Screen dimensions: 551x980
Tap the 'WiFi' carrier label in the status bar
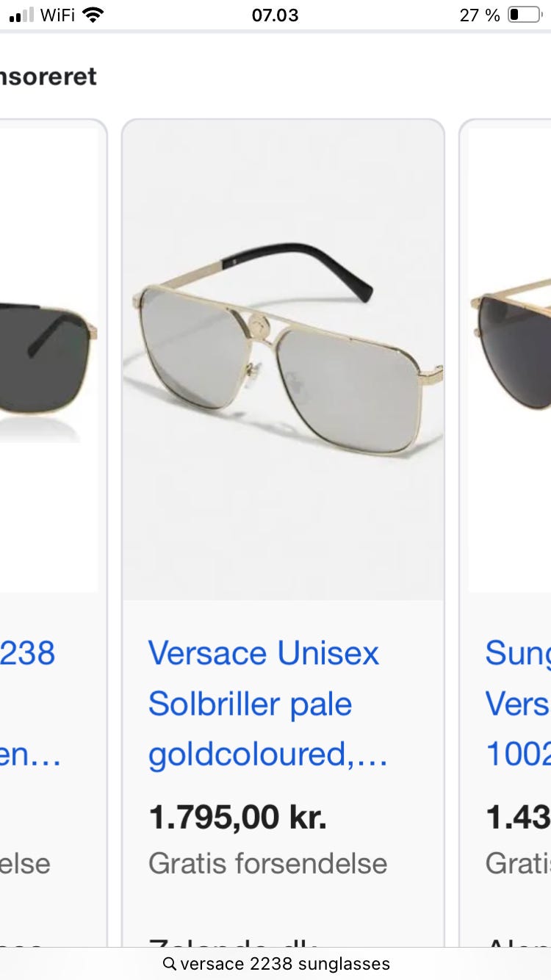58,15
